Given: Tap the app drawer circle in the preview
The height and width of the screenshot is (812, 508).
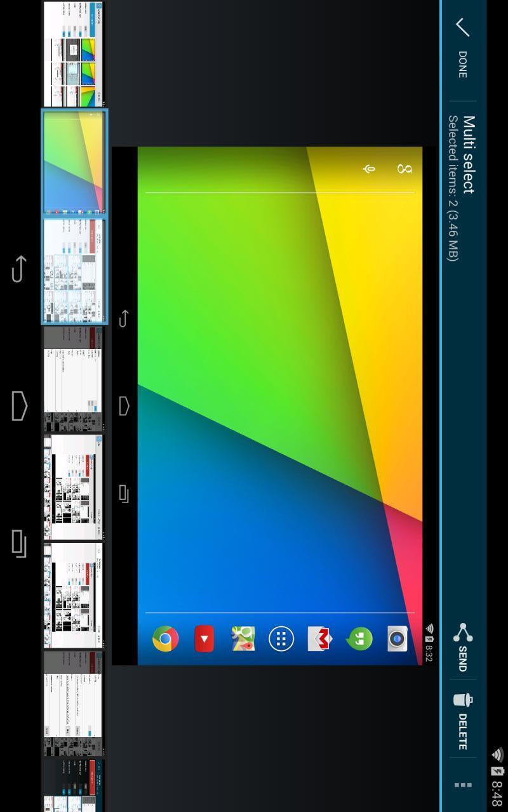Looking at the screenshot, I should coord(281,639).
